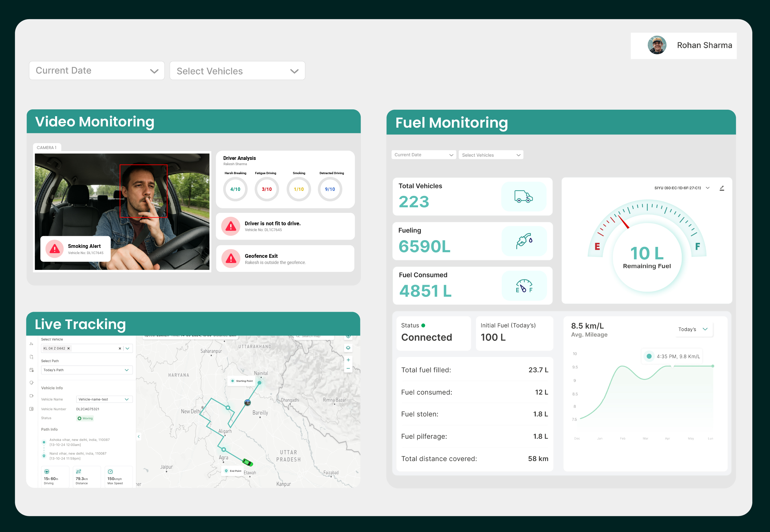Zoom out on the tracking map
The width and height of the screenshot is (770, 532).
click(x=348, y=369)
